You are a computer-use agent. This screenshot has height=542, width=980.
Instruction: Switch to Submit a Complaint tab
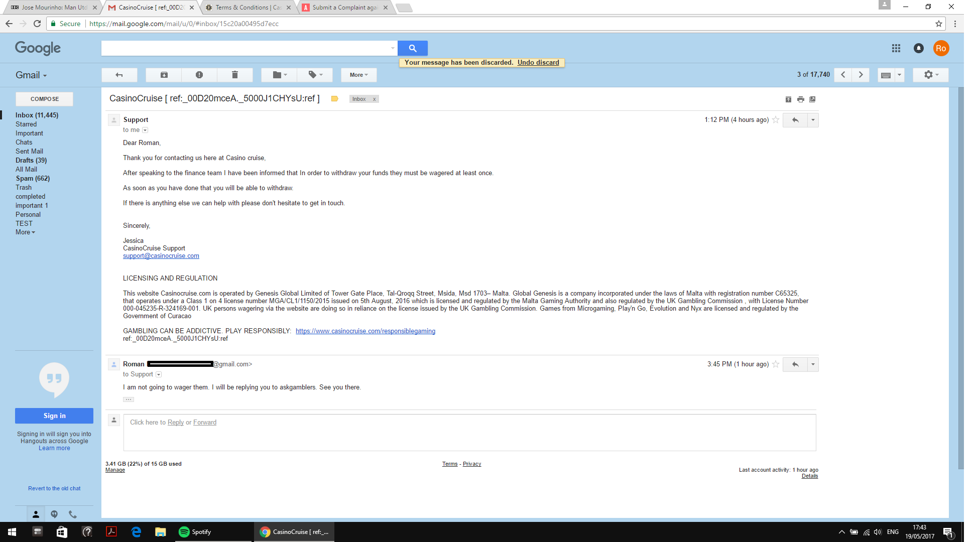coord(345,8)
